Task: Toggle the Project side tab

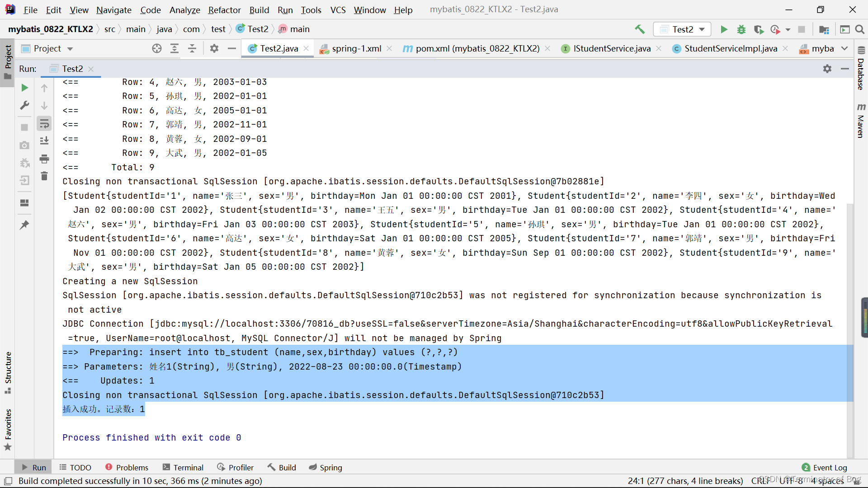Action: [x=8, y=62]
